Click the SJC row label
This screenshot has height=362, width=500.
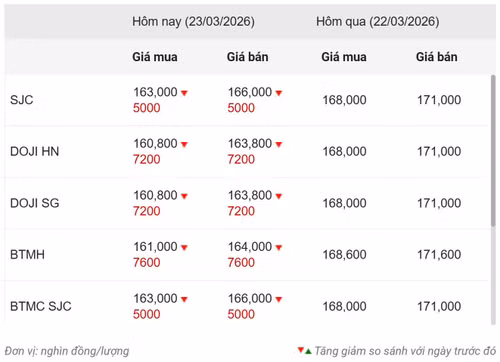(x=22, y=100)
